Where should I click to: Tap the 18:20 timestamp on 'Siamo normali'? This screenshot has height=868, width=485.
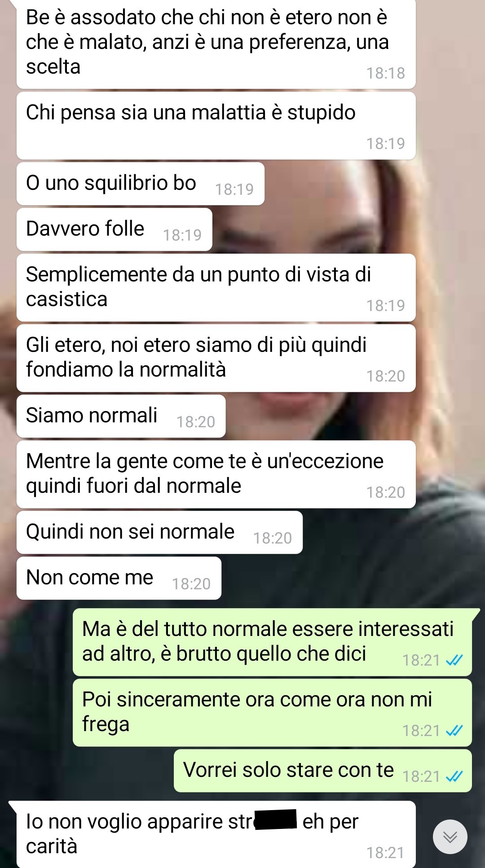click(196, 422)
